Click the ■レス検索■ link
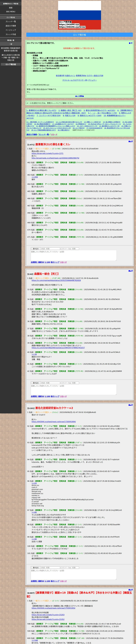The width and height of the screenshot is (136, 644). (79, 96)
